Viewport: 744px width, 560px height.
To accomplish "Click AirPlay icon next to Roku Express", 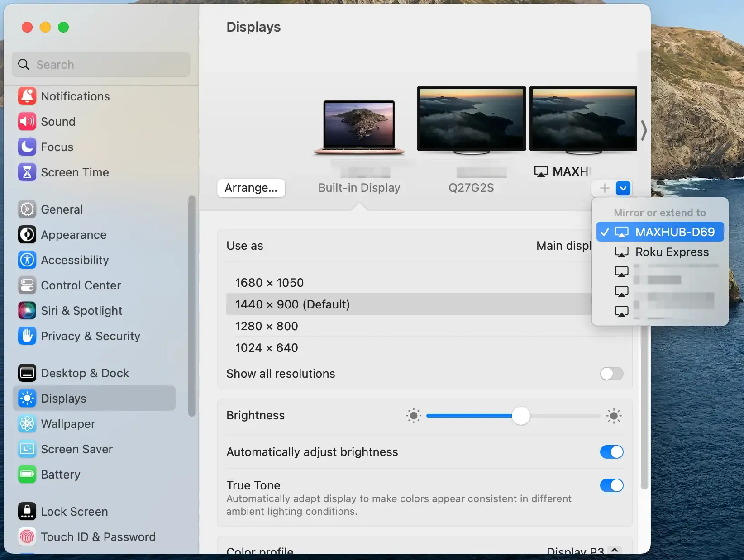I will [621, 252].
